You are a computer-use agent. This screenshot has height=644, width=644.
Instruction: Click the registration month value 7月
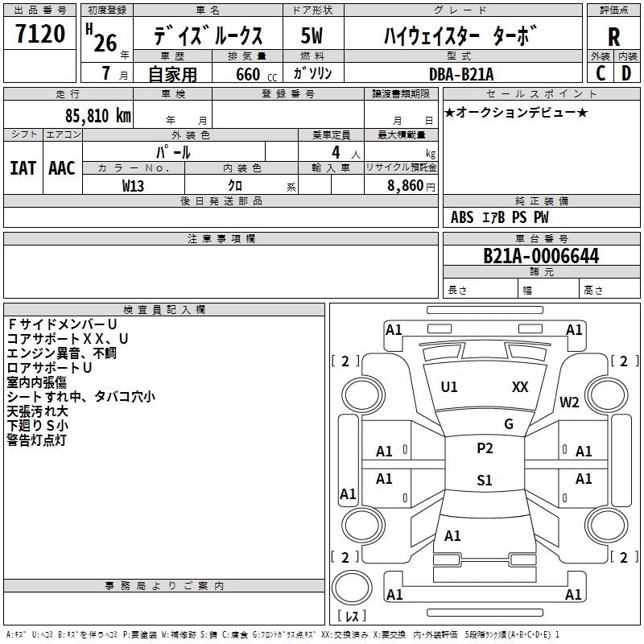tap(114, 73)
